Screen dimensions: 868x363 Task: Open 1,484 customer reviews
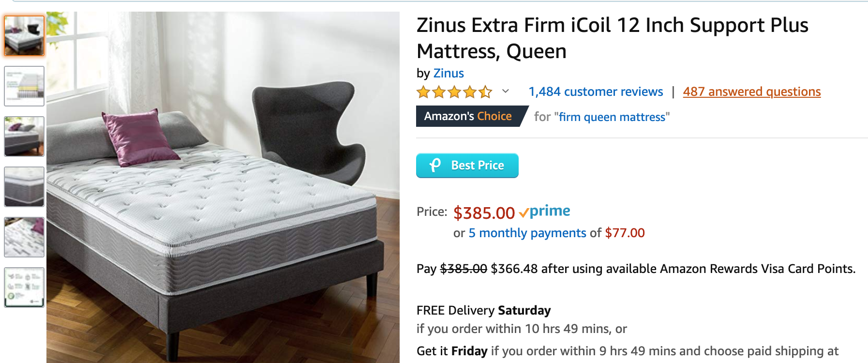click(596, 91)
